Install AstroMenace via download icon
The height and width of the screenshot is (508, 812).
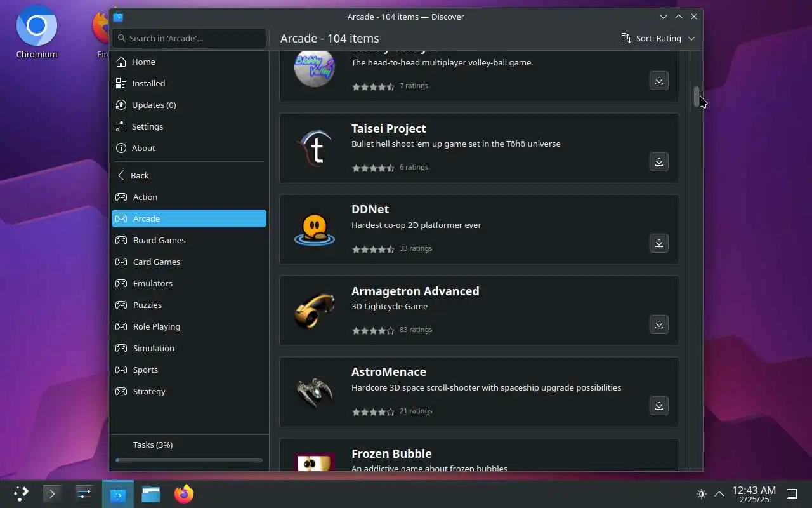[x=658, y=406]
